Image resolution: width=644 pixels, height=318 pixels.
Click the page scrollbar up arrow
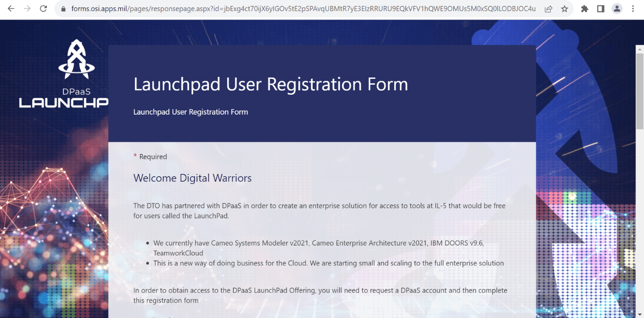tap(640, 48)
